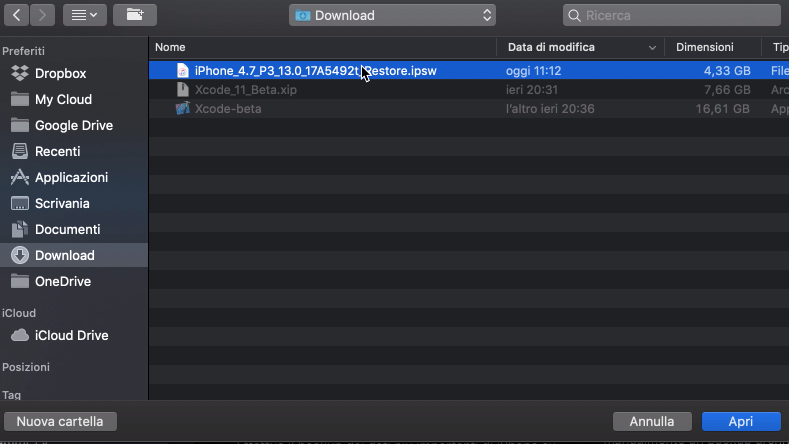Click the oggi 11:12 date cell
The height and width of the screenshot is (444, 789).
pos(533,71)
